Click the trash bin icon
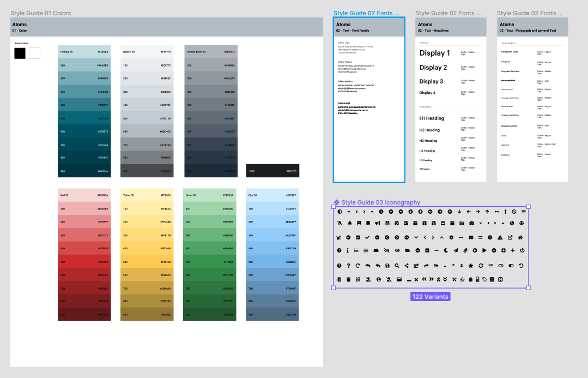Image resolution: width=588 pixels, height=378 pixels. (x=339, y=279)
